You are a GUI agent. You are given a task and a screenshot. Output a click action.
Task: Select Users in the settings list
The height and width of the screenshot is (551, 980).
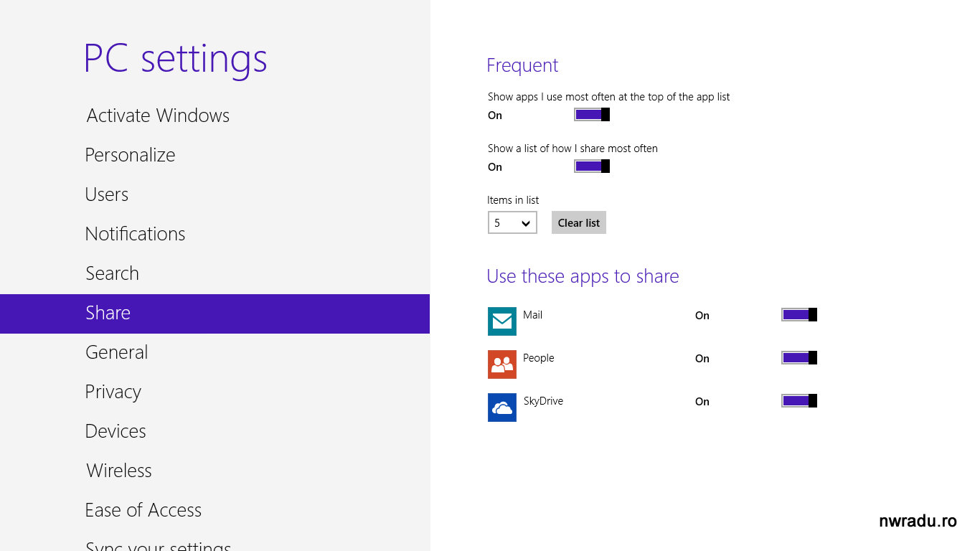point(107,194)
